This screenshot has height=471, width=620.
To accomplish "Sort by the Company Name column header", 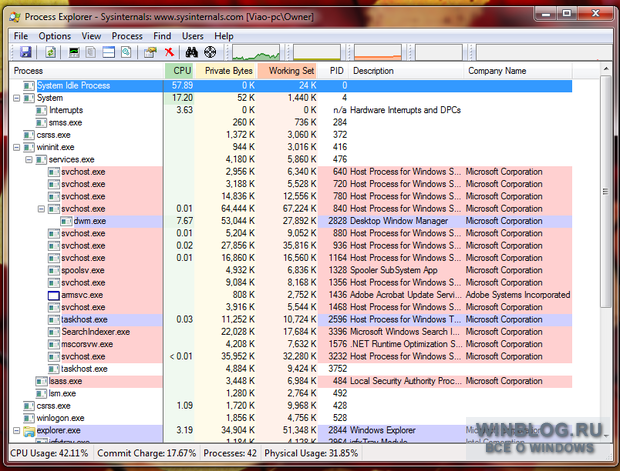I will (x=518, y=71).
